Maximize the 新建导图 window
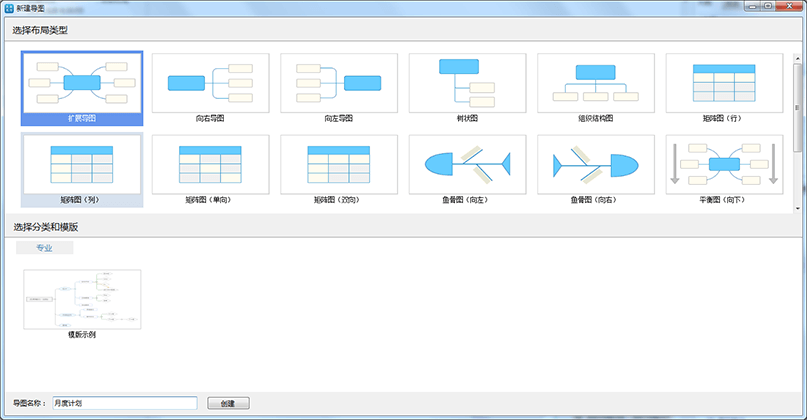 point(766,6)
